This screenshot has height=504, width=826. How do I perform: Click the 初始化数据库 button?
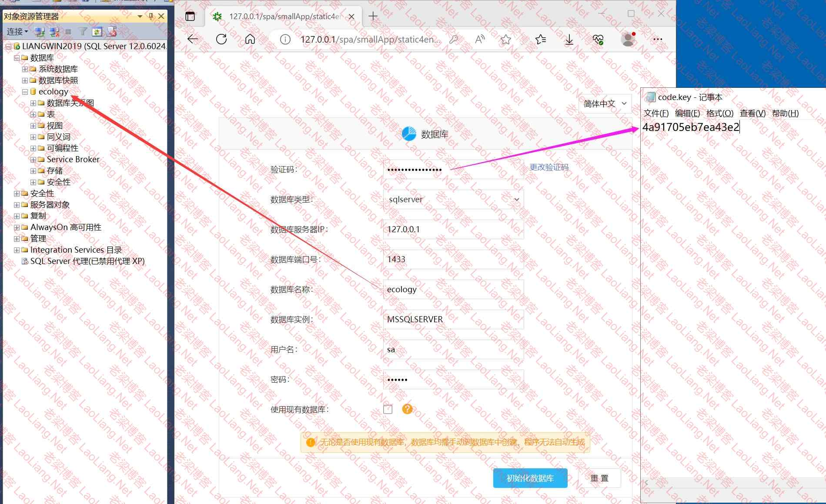coord(530,478)
